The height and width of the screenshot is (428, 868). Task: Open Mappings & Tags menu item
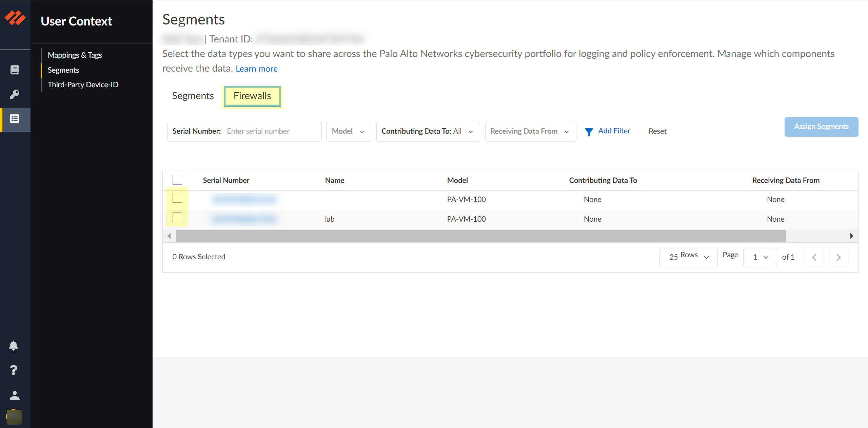click(75, 55)
